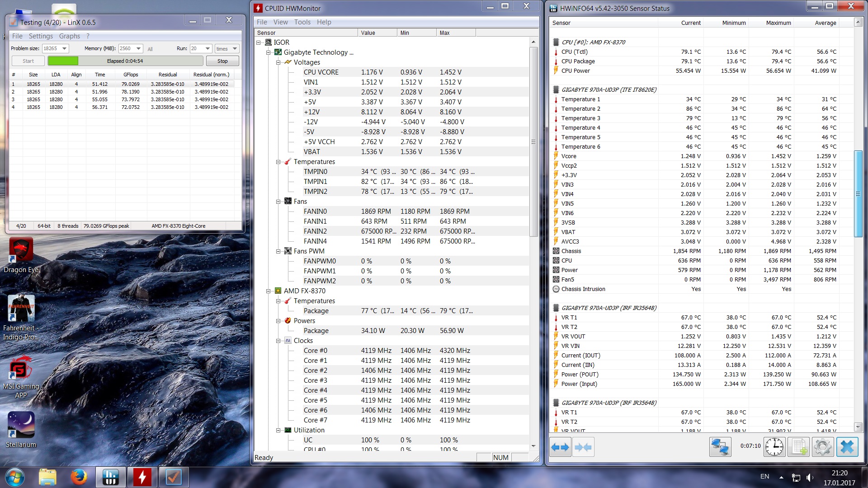Open Graphs menu in LinX
The image size is (868, 488).
pyautogui.click(x=69, y=36)
